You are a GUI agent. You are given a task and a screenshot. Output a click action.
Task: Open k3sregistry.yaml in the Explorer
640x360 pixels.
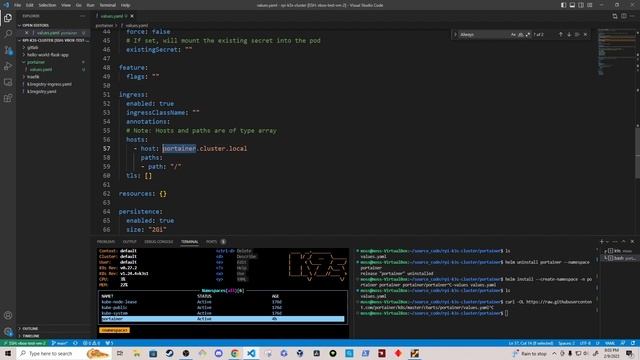(42, 91)
